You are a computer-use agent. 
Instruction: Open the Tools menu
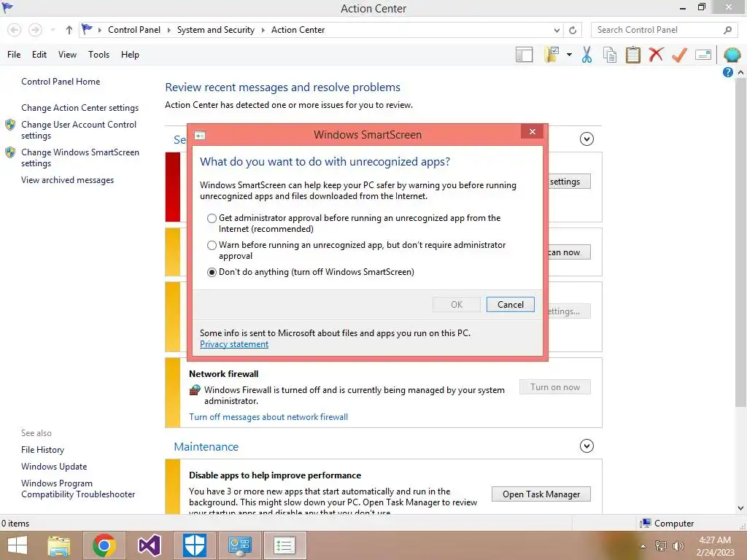pos(98,55)
